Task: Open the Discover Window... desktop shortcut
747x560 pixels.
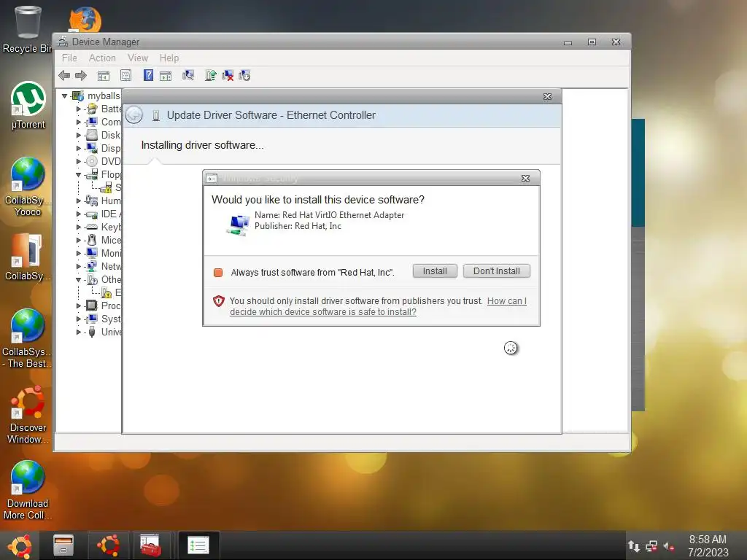Action: [x=28, y=414]
